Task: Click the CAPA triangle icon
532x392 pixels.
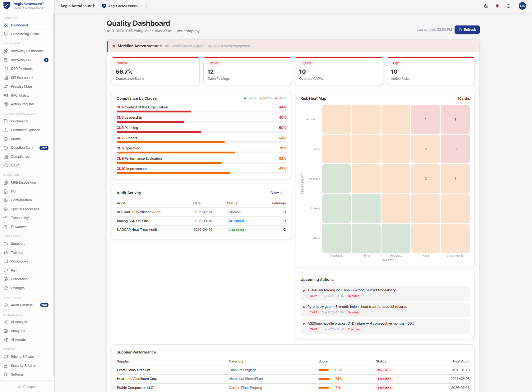Action: (x=6, y=165)
